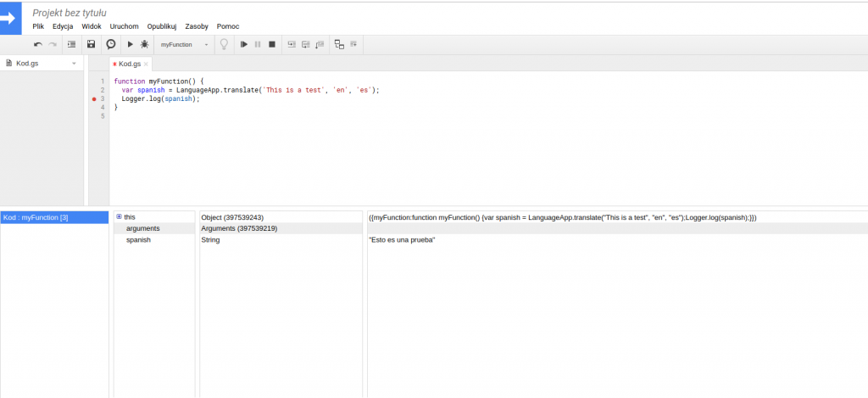Open the Edycja menu
This screenshot has height=398, width=868.
click(63, 26)
